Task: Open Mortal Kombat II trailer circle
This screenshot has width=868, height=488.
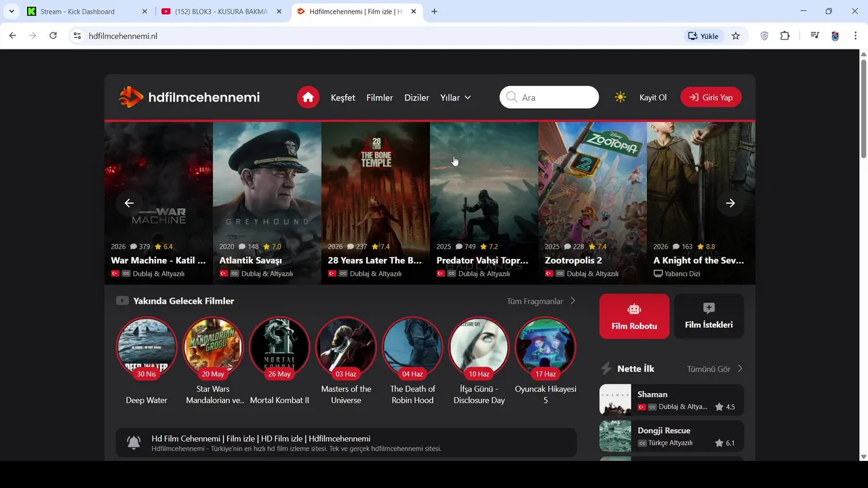Action: (279, 347)
